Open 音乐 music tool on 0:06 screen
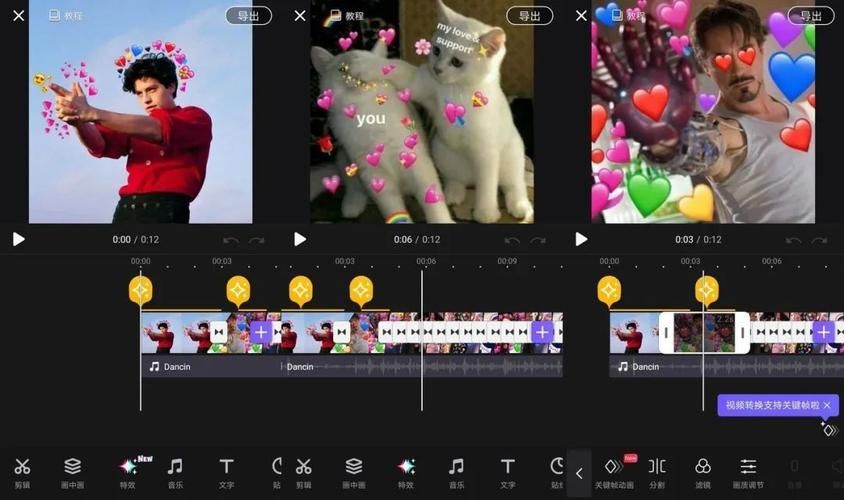The height and width of the screenshot is (500, 844). [456, 472]
